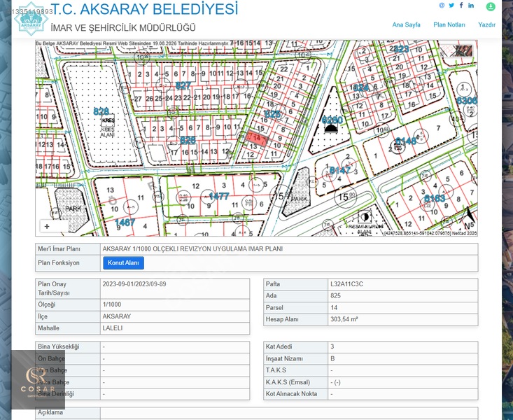
Task: Click the İMAR VE ŞEHİRCİLİK MÜDÜRLÜĞÜ subtitle
Action: 123,28
